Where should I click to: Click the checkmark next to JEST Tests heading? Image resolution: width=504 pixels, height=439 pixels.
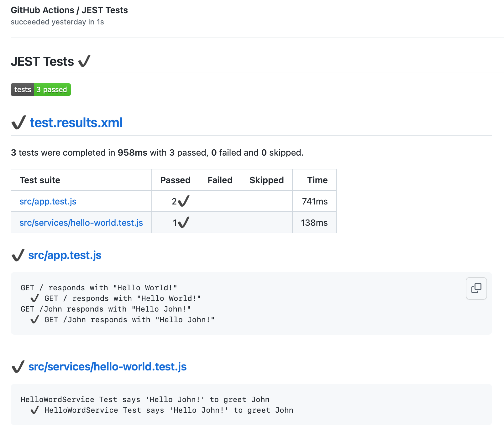84,61
